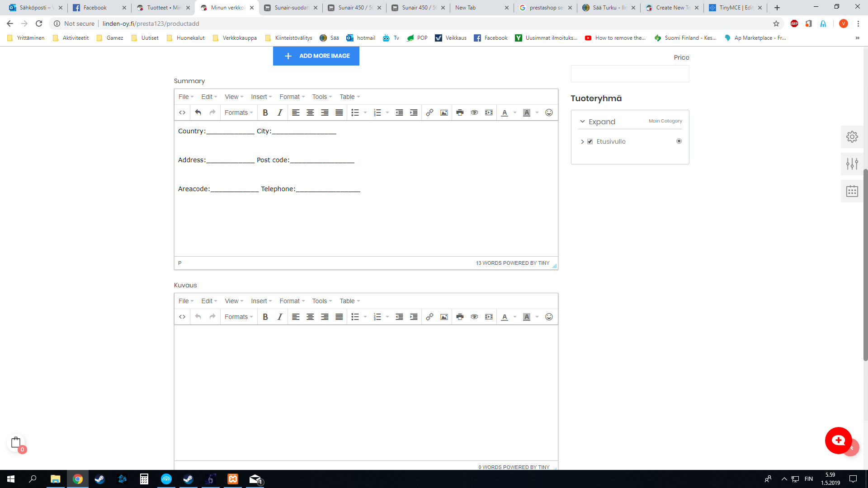The height and width of the screenshot is (488, 868).
Task: Uncheck the Etusivulle category checkbox
Action: coord(590,141)
